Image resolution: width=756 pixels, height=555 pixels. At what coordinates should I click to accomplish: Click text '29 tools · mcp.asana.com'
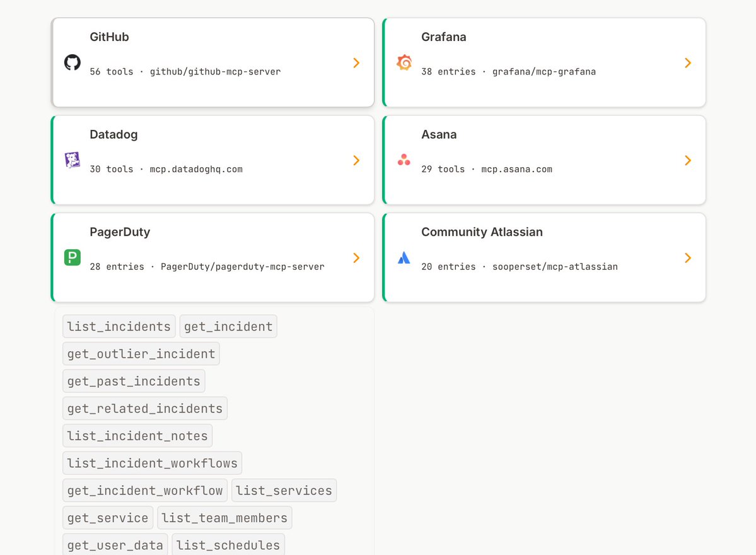pyautogui.click(x=487, y=169)
